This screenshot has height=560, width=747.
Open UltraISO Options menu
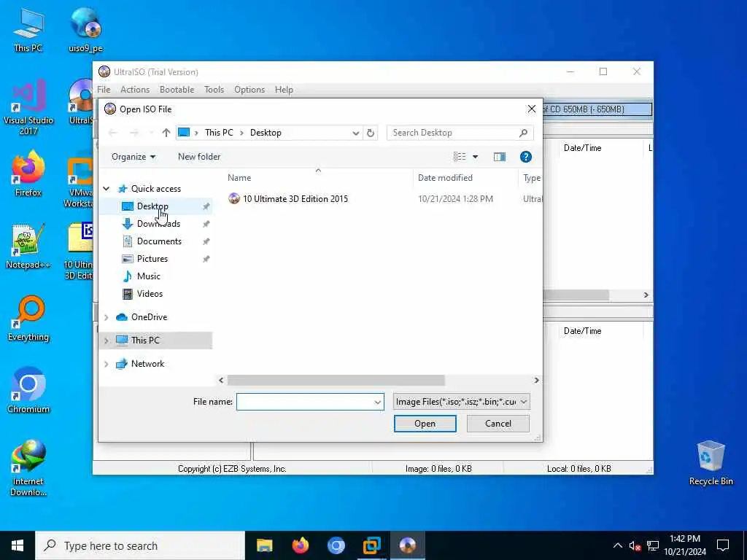(x=249, y=90)
